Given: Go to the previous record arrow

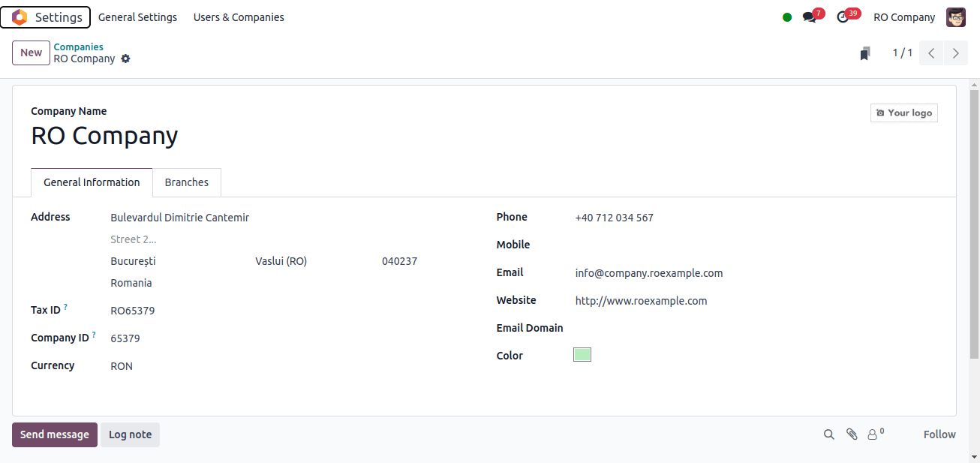Looking at the screenshot, I should coord(931,53).
